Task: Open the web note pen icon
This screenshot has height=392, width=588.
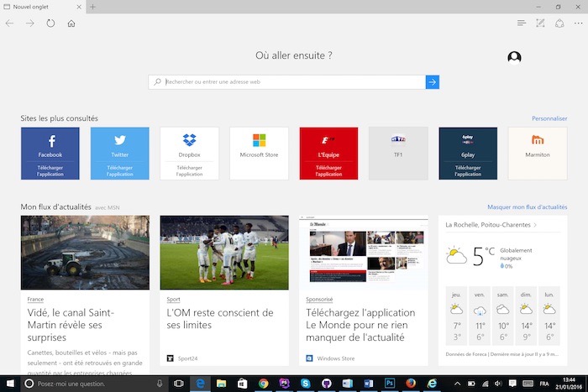Action: 541,24
